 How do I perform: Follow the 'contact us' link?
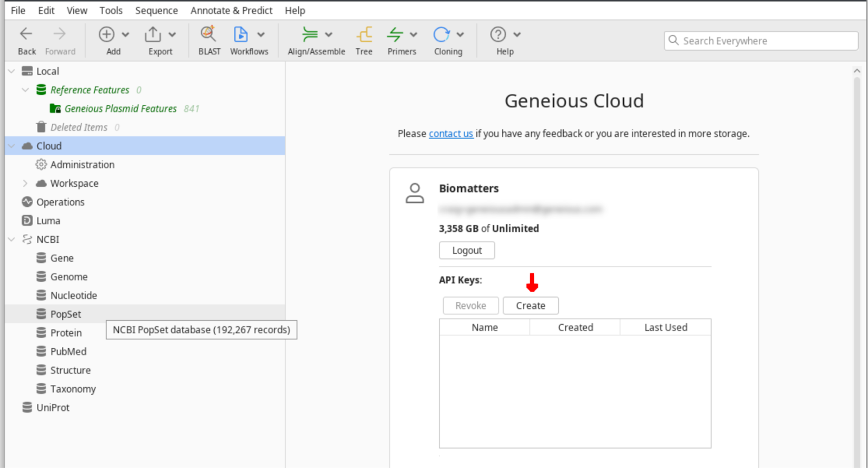451,134
